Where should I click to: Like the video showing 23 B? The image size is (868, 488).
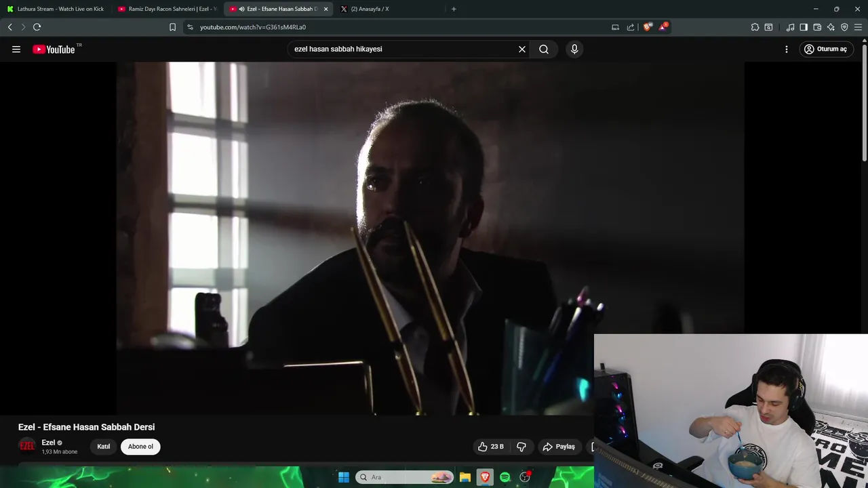490,447
